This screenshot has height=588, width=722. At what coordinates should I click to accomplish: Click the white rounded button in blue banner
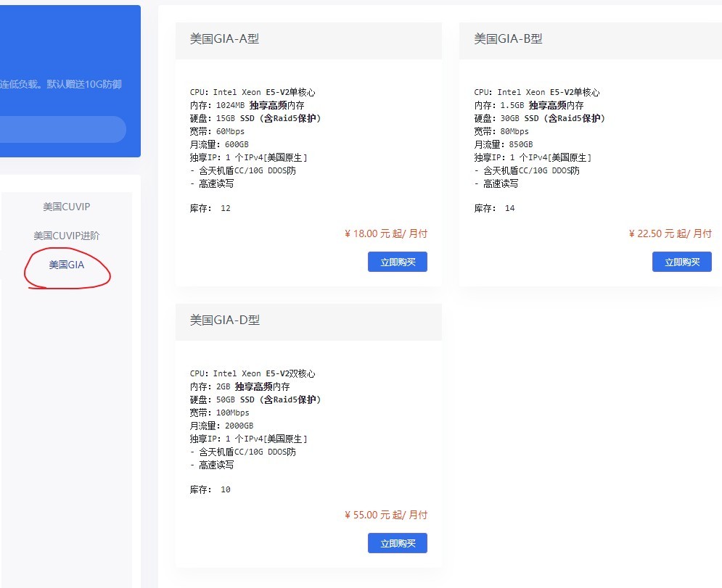click(x=64, y=129)
